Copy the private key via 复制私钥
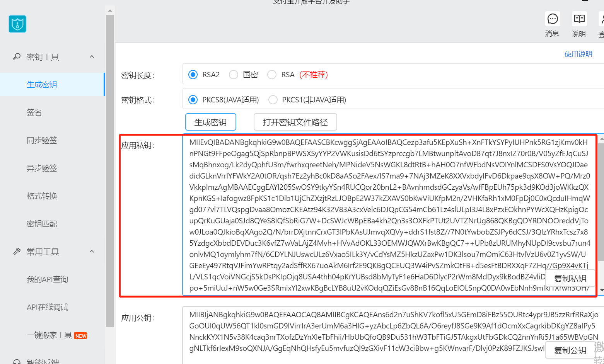Viewport: 604px width, 364px height. click(570, 278)
